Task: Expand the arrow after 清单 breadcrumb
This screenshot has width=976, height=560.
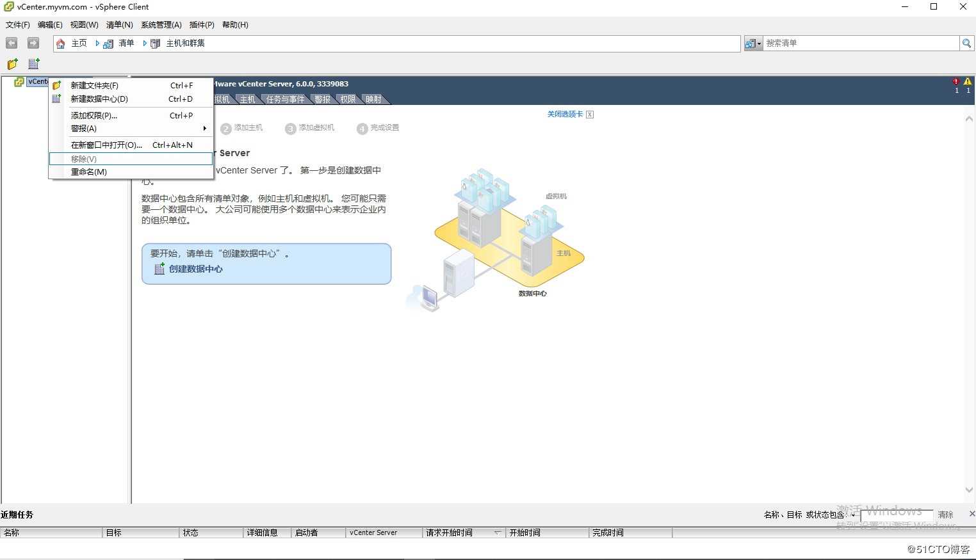Action: [x=145, y=44]
